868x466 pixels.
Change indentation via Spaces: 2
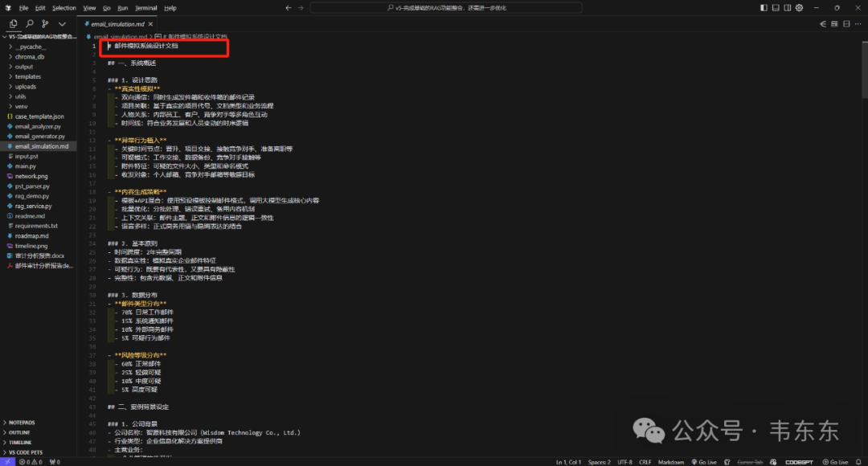[x=599, y=462]
